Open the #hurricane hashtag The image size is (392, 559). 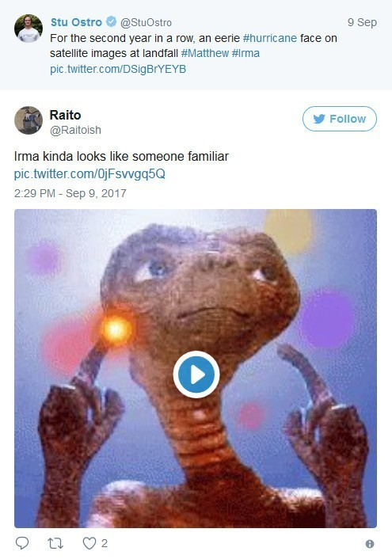click(x=270, y=38)
